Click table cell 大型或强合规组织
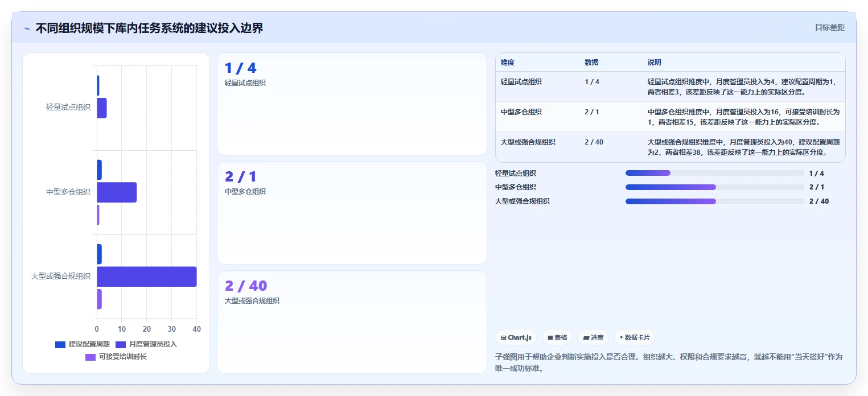The width and height of the screenshot is (868, 396). tap(528, 142)
